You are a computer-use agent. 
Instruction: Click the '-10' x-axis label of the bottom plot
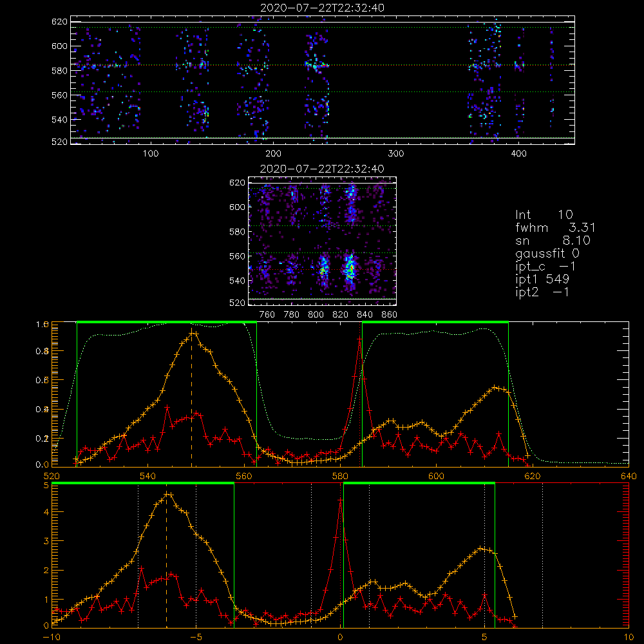(52, 637)
